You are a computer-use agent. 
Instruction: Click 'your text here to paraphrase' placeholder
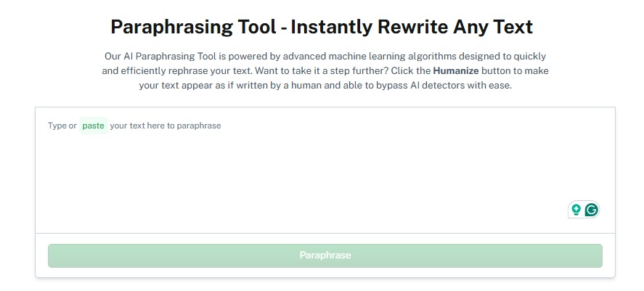[x=166, y=126]
